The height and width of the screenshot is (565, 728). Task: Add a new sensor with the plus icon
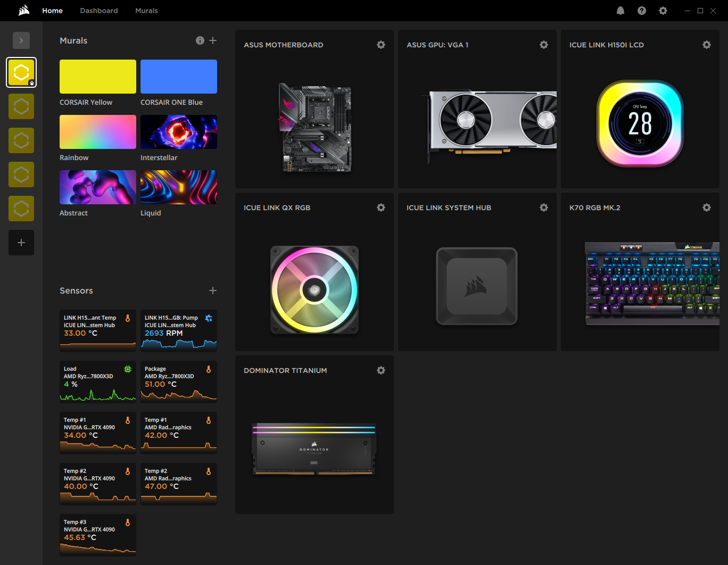pos(213,290)
